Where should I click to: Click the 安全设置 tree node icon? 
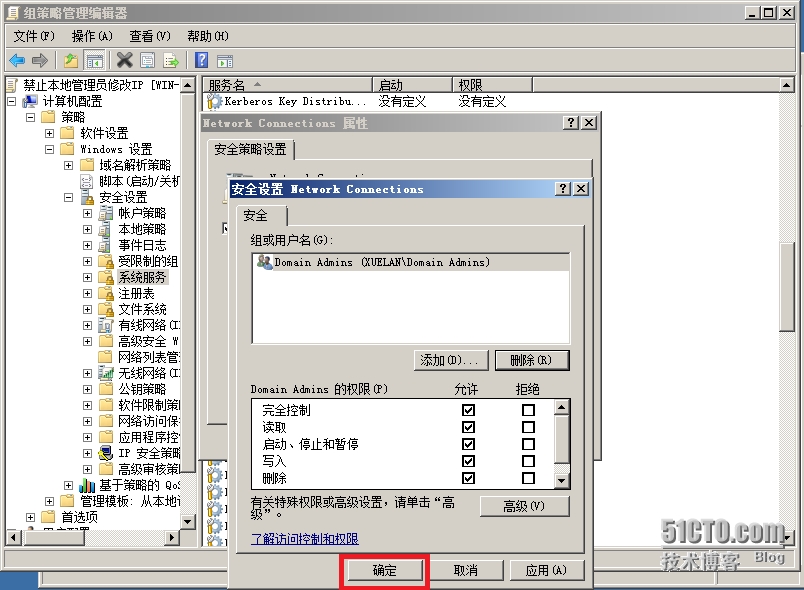[88, 197]
